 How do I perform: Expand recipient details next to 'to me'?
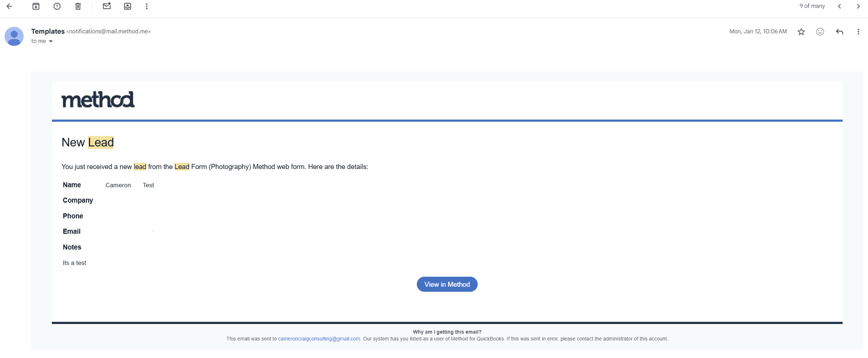[51, 41]
